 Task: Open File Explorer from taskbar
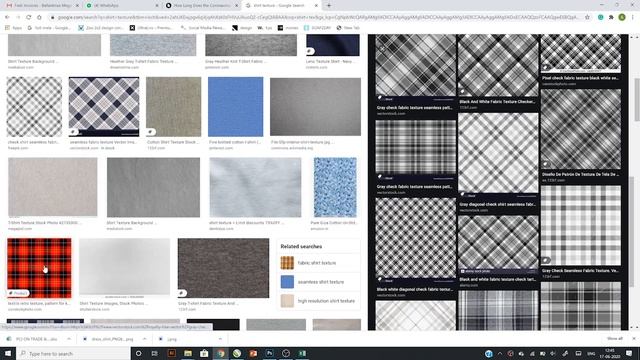(188, 353)
